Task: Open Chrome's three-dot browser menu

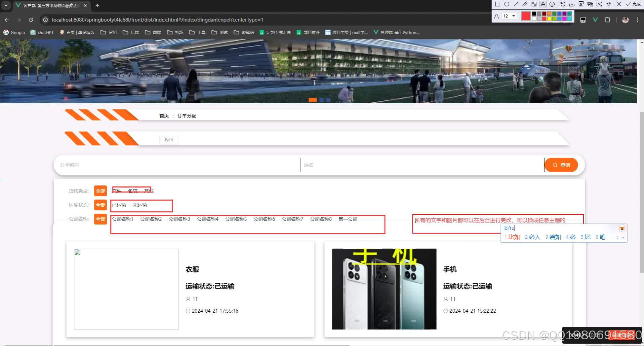Action: coord(637,20)
